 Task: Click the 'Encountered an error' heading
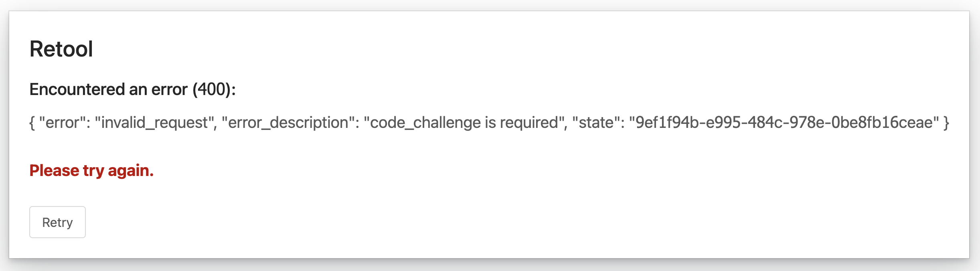click(132, 89)
